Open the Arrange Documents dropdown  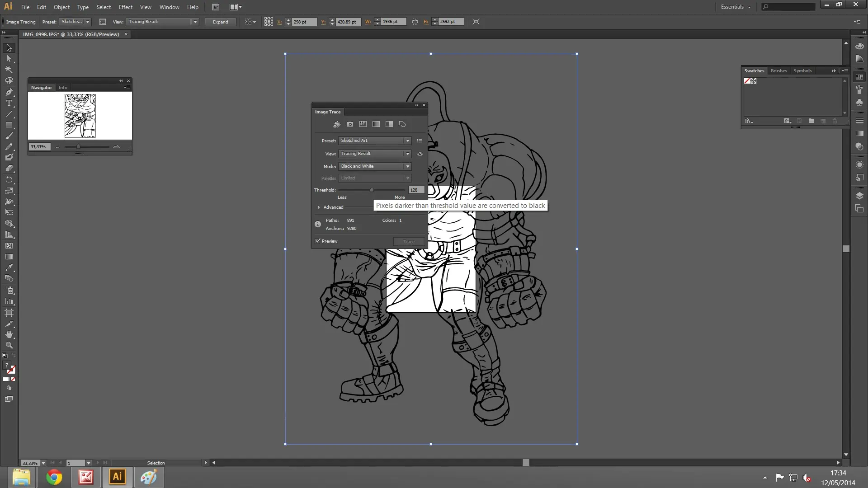236,7
